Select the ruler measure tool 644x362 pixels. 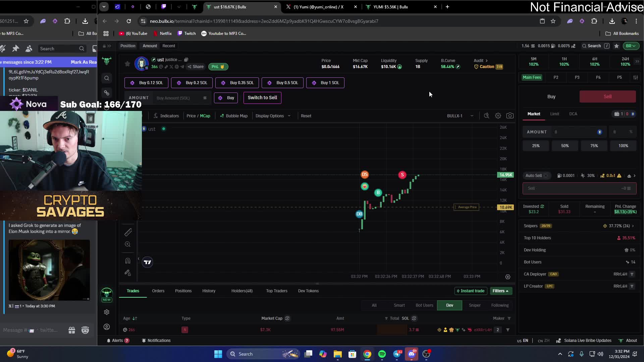tap(128, 232)
